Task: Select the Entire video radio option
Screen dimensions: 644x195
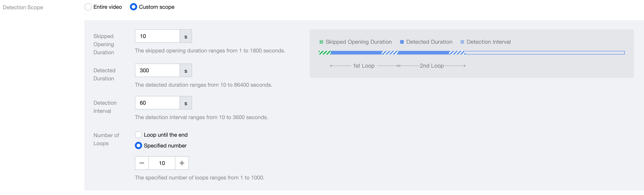Action: point(88,7)
